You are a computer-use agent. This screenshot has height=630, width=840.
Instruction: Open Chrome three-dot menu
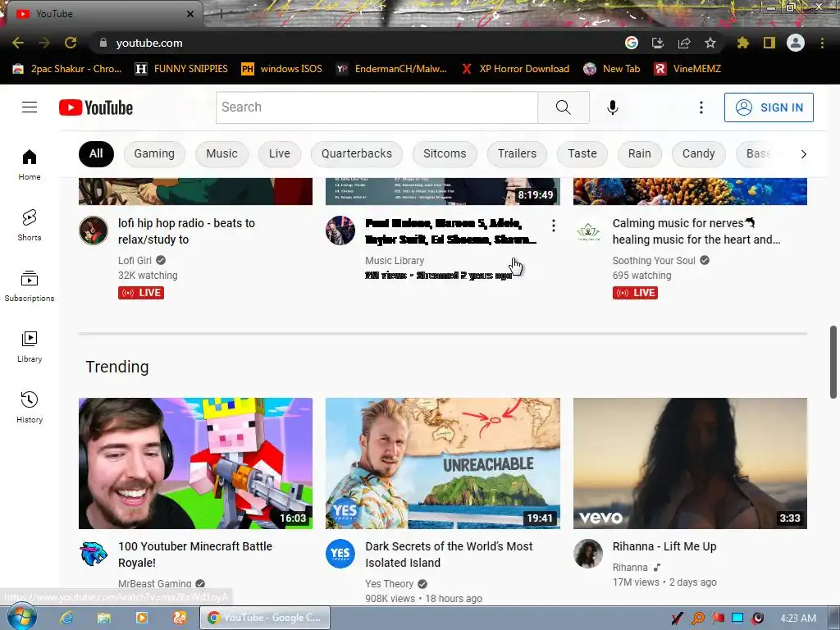pos(822,43)
